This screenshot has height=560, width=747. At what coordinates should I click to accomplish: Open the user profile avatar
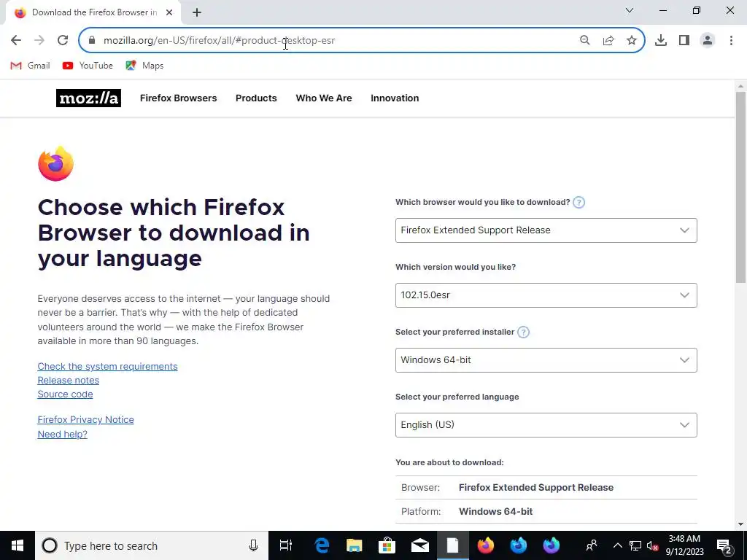click(x=708, y=41)
